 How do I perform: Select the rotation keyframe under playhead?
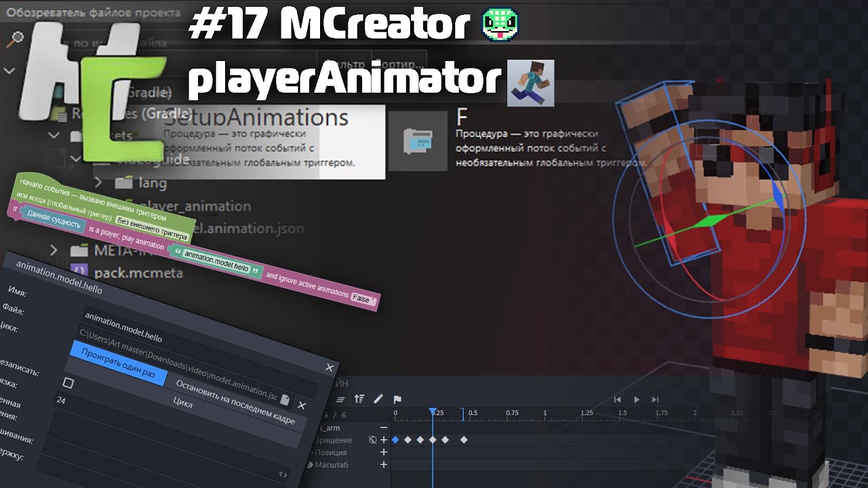[x=432, y=440]
